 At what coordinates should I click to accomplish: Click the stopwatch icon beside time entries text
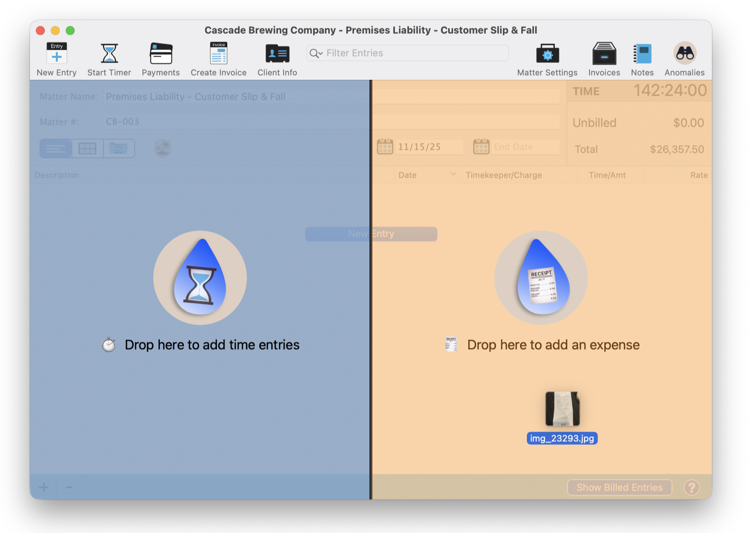point(109,345)
